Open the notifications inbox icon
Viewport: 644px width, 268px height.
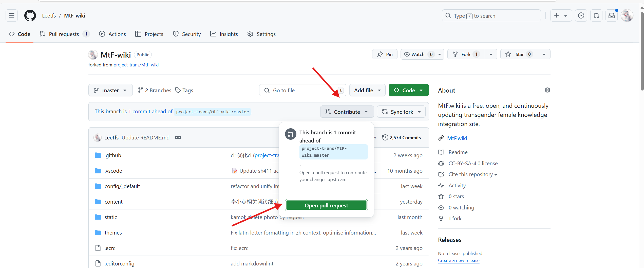(x=612, y=16)
